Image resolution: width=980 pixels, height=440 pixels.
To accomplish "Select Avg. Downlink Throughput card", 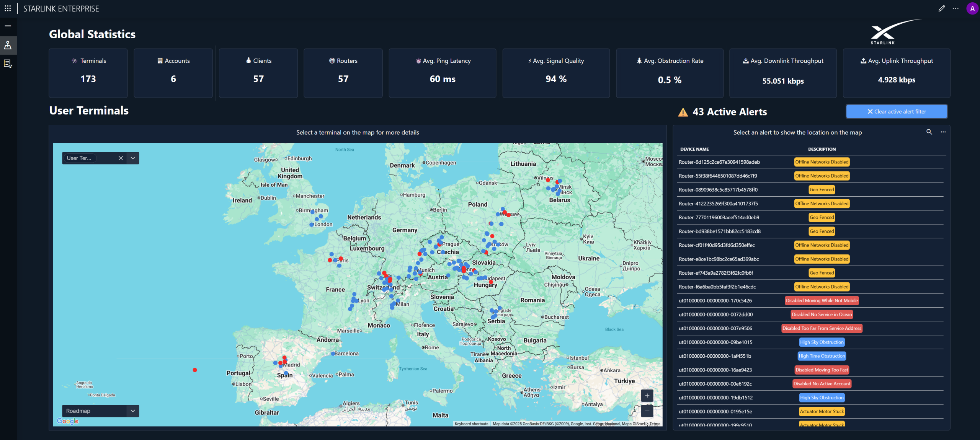I will (x=783, y=73).
